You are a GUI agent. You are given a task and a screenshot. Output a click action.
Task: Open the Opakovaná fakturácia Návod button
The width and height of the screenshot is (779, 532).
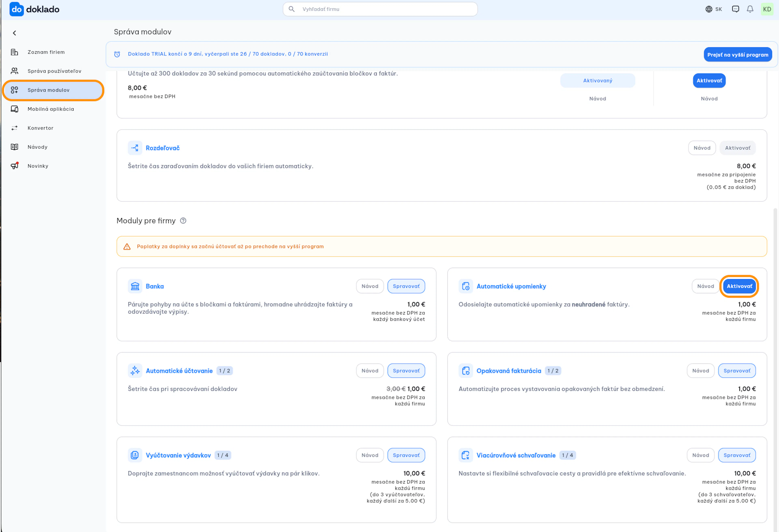pos(700,371)
